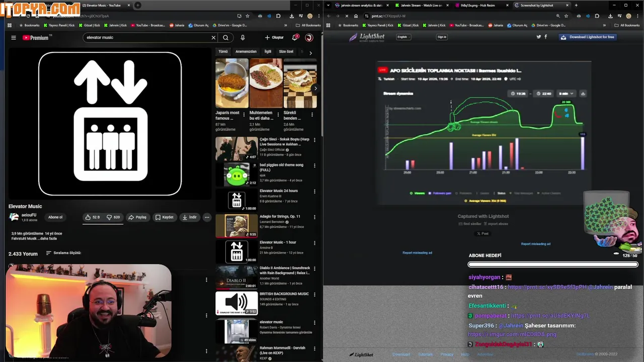Bookmark the prnt.sc page with the star
The width and height of the screenshot is (644, 362).
tap(566, 16)
